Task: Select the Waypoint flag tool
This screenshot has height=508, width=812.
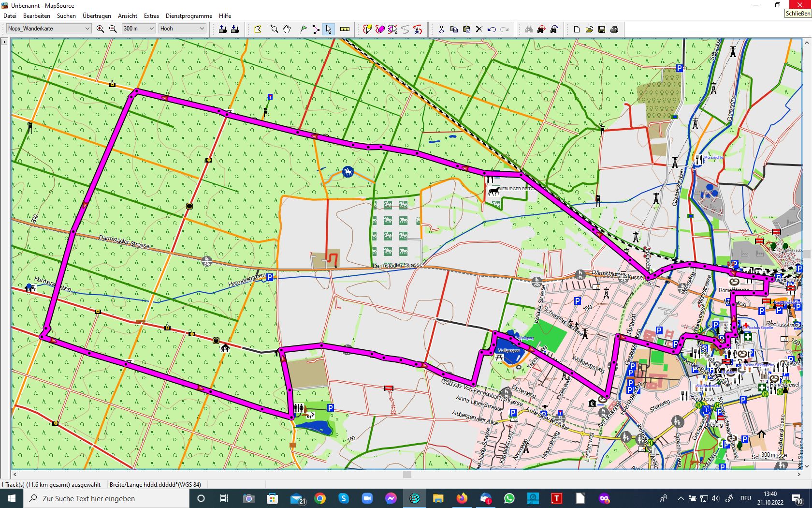Action: [x=304, y=29]
